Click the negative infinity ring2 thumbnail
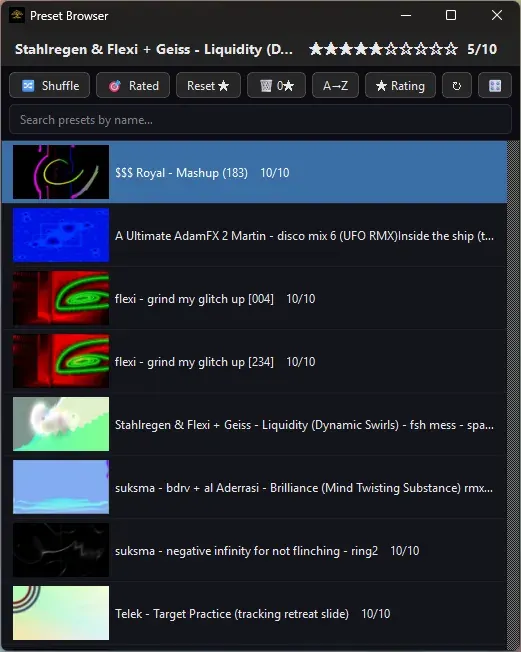Screen dimensions: 521x652 coord(61,550)
